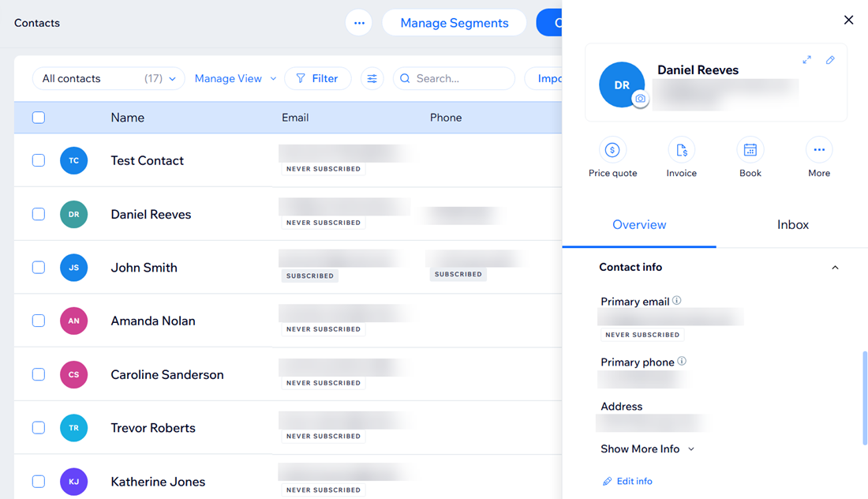The width and height of the screenshot is (868, 499).
Task: Click the JS avatar of John Smith
Action: (73, 268)
